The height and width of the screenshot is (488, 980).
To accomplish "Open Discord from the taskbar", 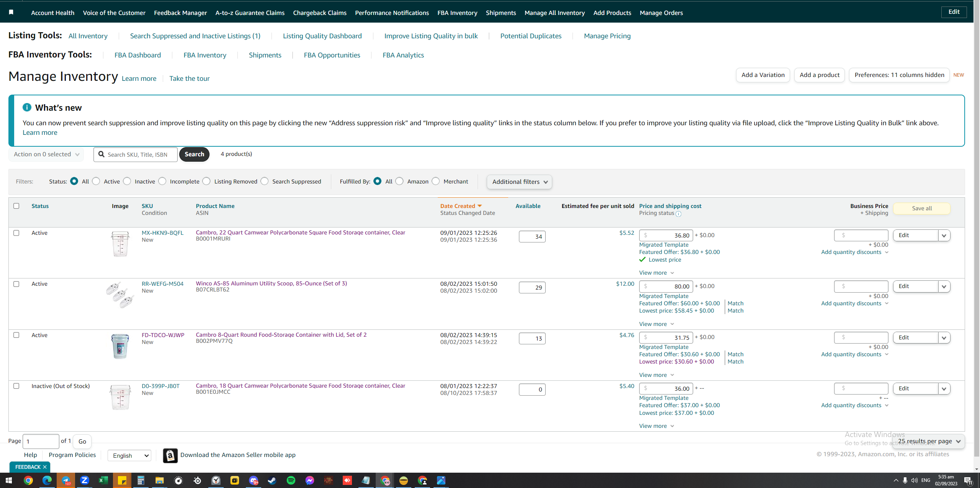I will [x=253, y=480].
